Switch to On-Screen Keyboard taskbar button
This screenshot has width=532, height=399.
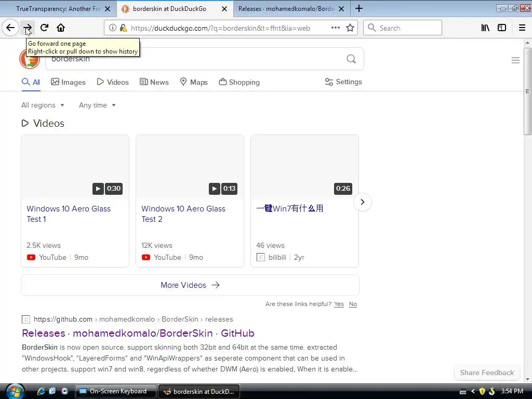click(115, 391)
